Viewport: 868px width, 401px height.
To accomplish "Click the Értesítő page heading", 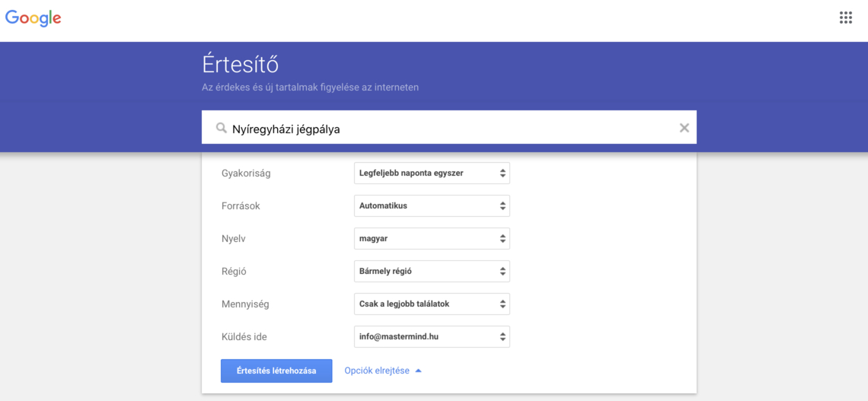I will tap(241, 65).
